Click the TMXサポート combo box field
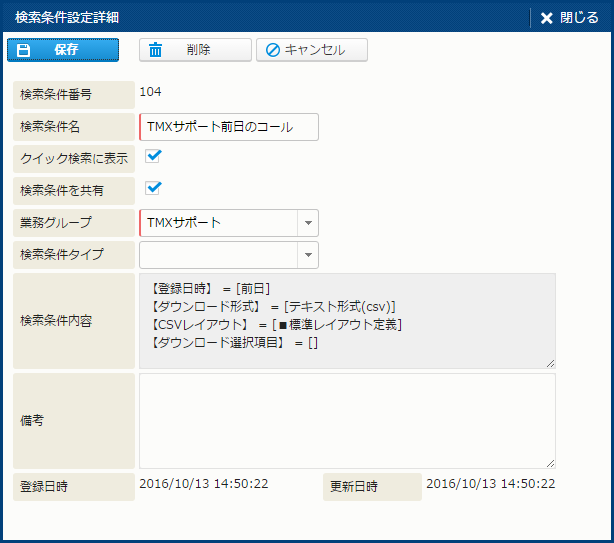 219,223
